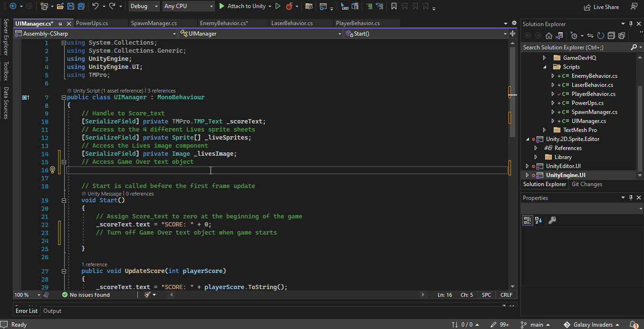Click the lightbulb quick actions icon
Viewport: 644px width, 329px height.
tap(53, 170)
